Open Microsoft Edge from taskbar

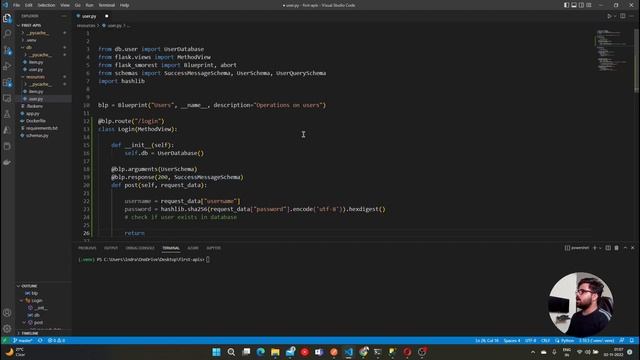point(260,352)
